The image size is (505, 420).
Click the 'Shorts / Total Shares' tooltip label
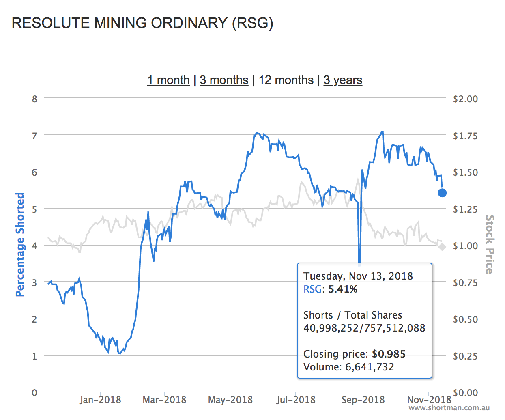click(x=353, y=315)
